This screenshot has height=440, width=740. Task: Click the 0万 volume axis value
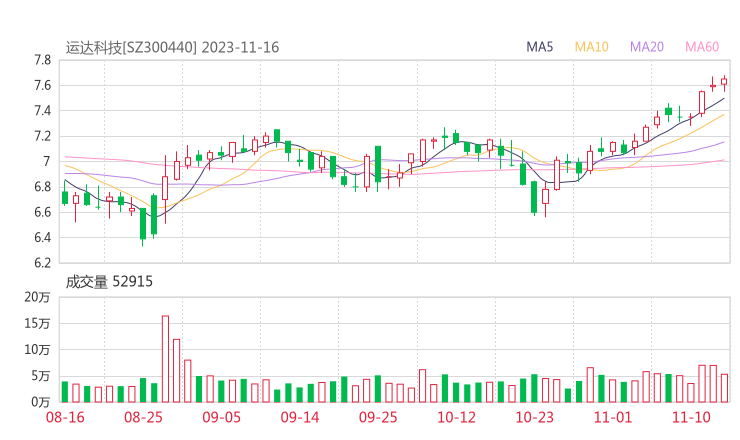[41, 402]
